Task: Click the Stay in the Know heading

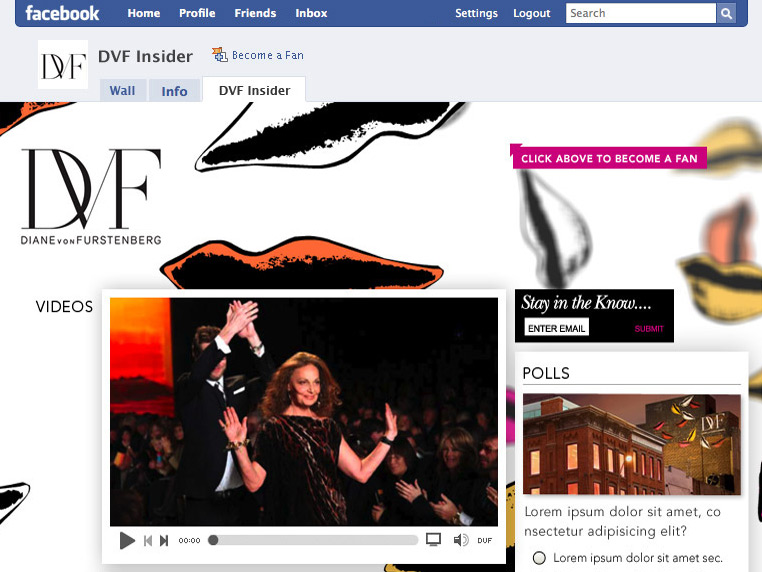Action: tap(586, 303)
